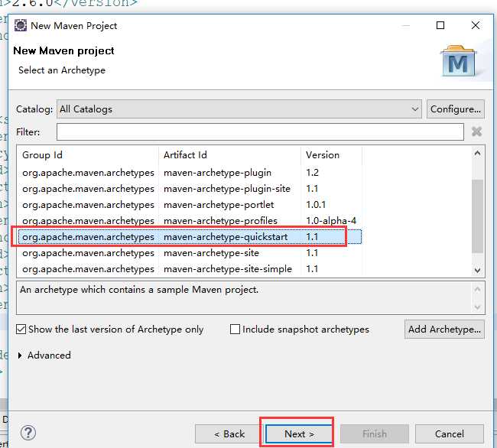Click the help question mark icon
Screen dimensions: 497x448
click(x=28, y=433)
